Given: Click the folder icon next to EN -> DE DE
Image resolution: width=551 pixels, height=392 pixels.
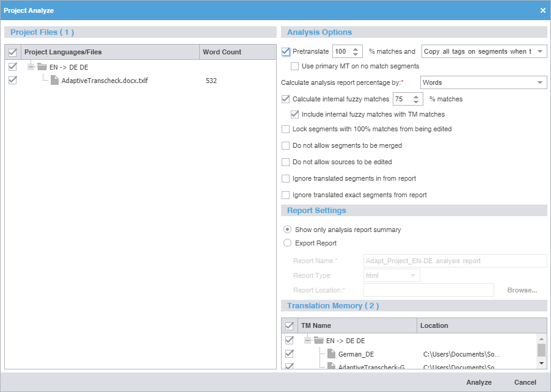Looking at the screenshot, I should pos(42,67).
